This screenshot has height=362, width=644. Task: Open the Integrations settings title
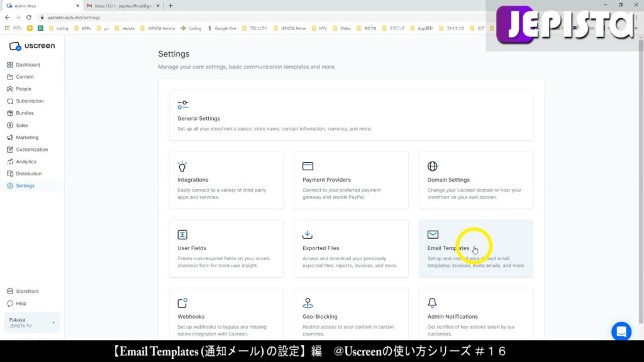(192, 180)
